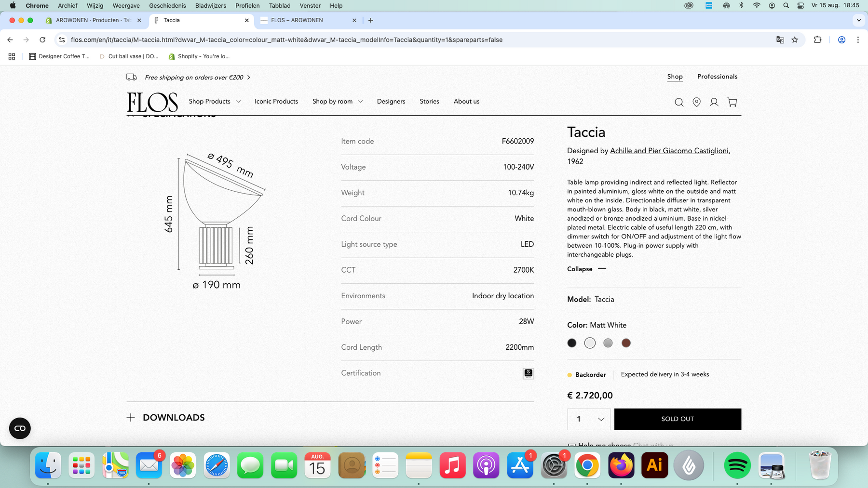Open Chrome profile icon
This screenshot has height=488, width=868.
tap(841, 40)
